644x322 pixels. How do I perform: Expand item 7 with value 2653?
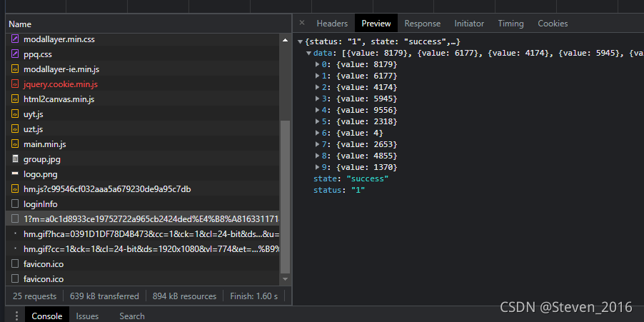[x=317, y=144]
